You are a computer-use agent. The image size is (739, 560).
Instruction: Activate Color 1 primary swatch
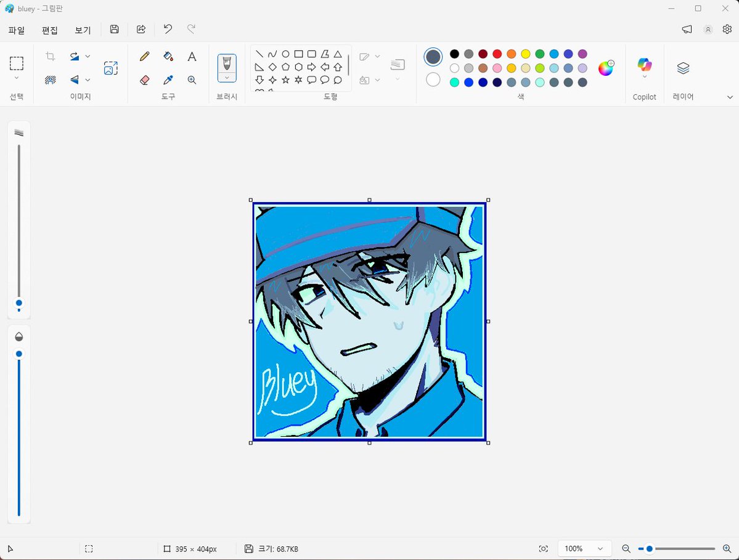coord(433,57)
